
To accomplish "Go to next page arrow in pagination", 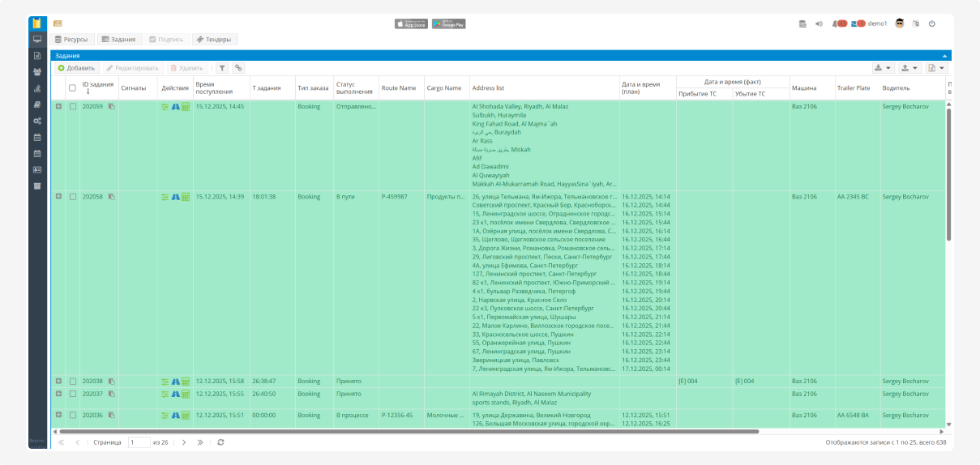I will (x=184, y=442).
